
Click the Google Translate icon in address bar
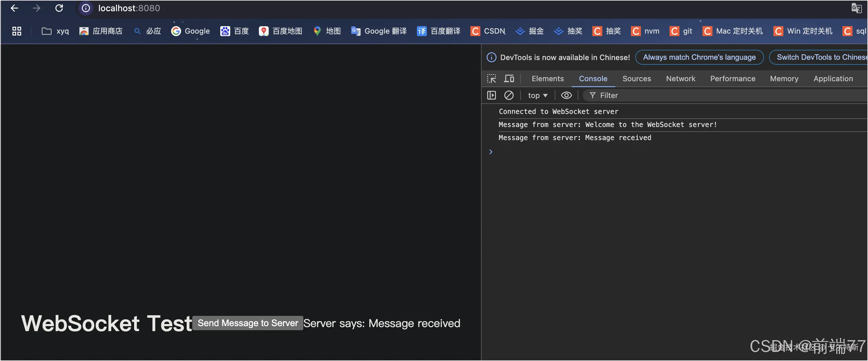[x=856, y=8]
